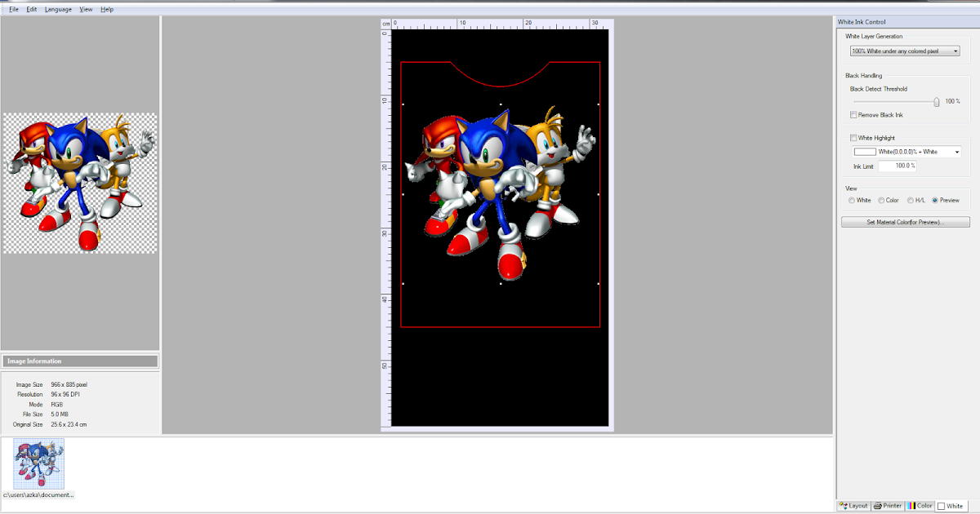Click the '100 %' threshold value label
Viewport: 980px width, 514px height.
952,101
